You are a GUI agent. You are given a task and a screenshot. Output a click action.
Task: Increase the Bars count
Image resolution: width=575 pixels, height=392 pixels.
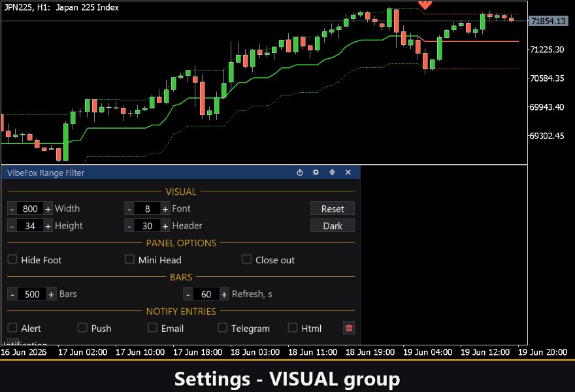click(x=52, y=294)
